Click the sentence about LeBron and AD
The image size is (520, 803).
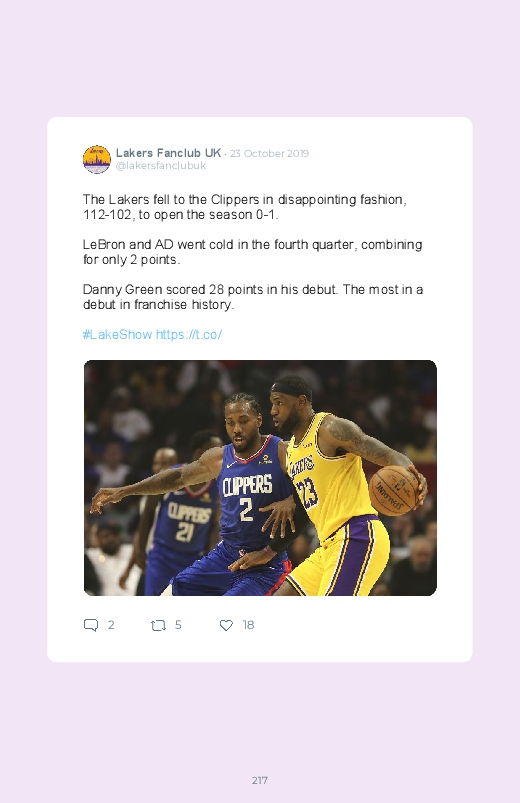(x=253, y=252)
